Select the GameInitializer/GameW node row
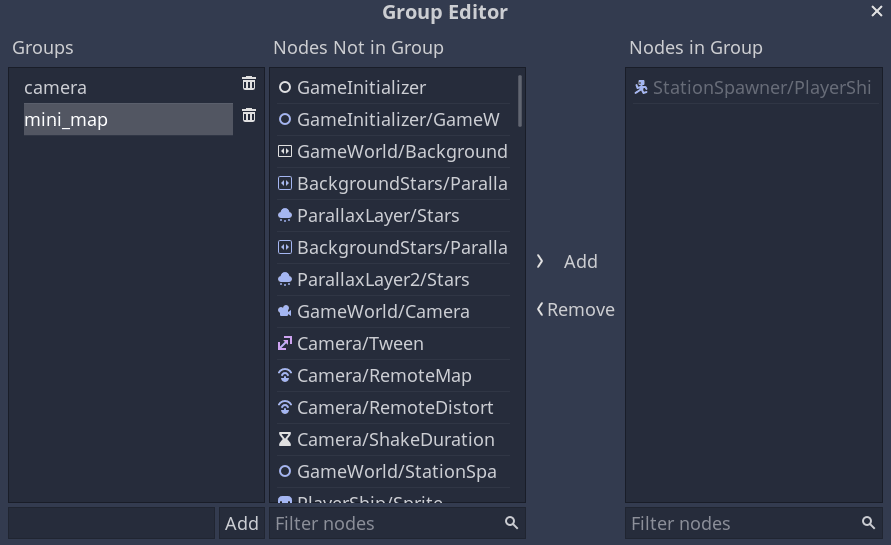The height and width of the screenshot is (545, 891). click(x=393, y=119)
